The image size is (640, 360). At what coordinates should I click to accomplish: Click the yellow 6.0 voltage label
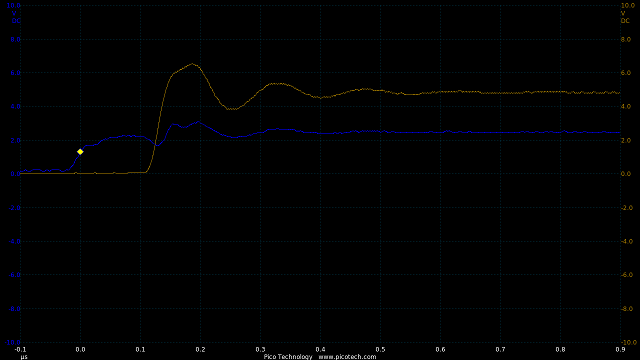(625, 73)
